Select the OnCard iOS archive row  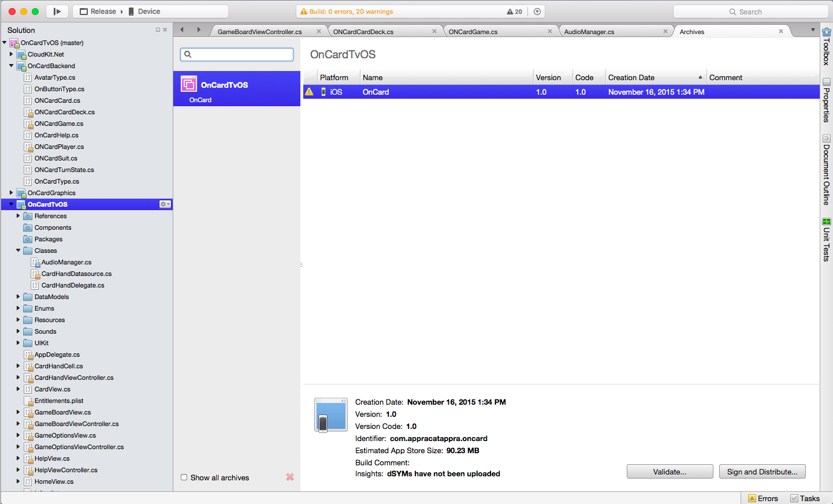(561, 92)
